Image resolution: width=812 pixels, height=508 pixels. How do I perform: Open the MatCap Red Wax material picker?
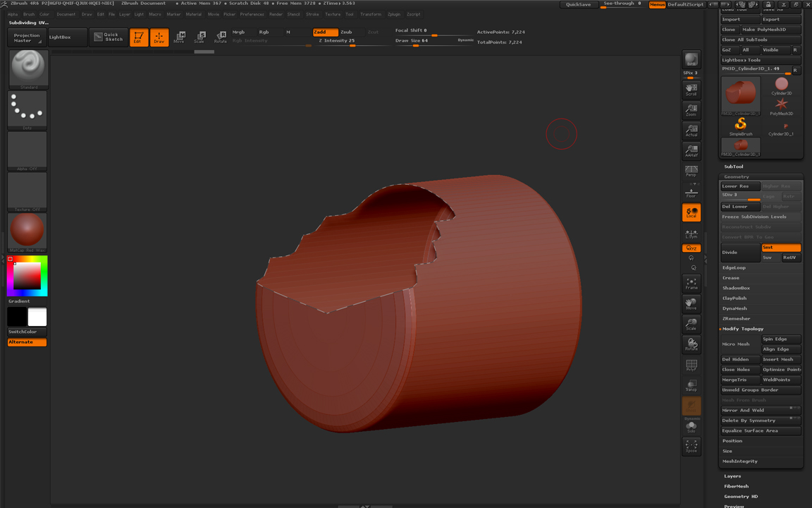[28, 232]
